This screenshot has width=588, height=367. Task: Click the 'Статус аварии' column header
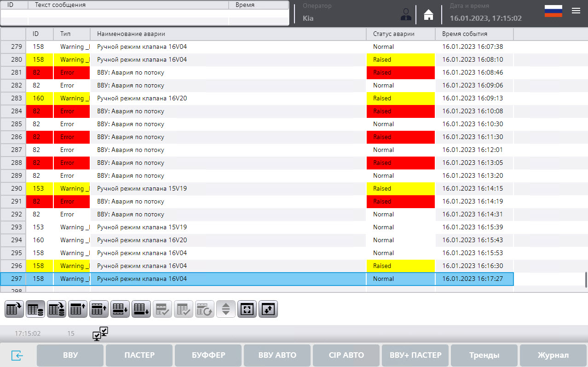point(400,34)
